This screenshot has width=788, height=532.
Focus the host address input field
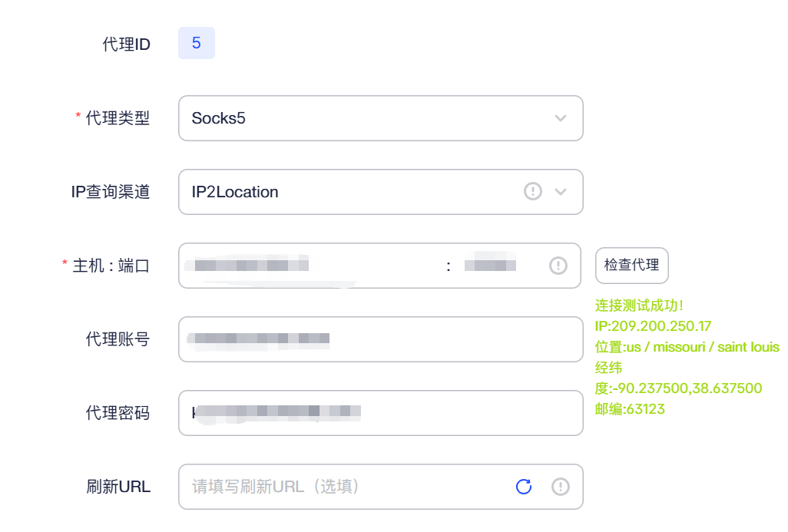pos(312,266)
